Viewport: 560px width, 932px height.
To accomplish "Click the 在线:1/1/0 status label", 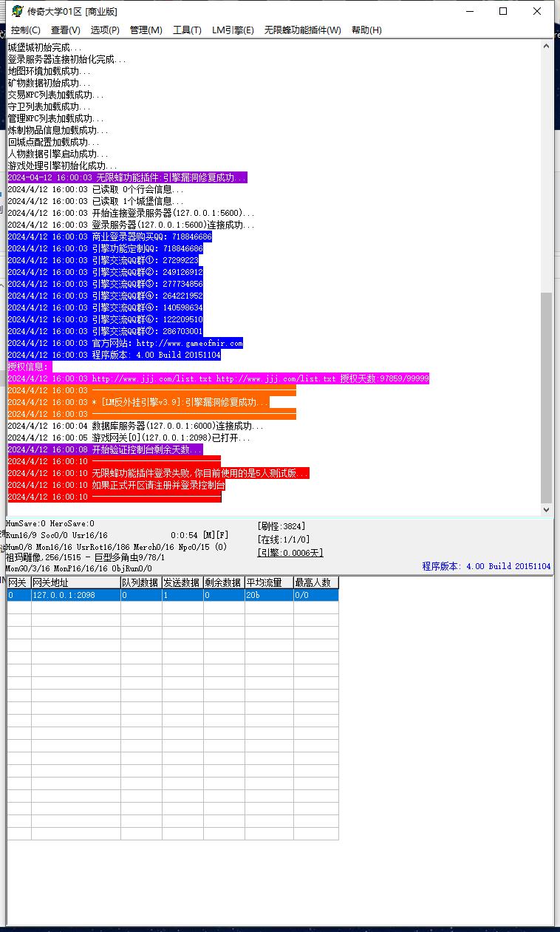I will pyautogui.click(x=284, y=540).
